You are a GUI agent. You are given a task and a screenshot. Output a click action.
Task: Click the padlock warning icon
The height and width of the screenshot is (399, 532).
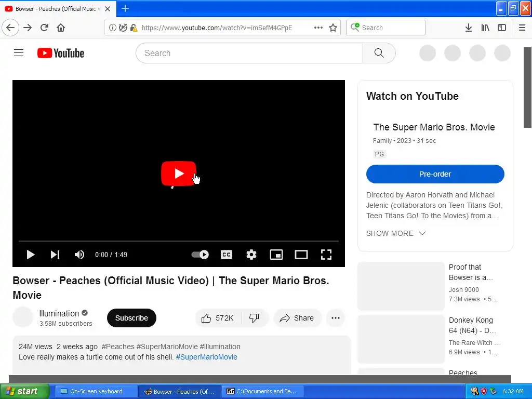tap(134, 28)
